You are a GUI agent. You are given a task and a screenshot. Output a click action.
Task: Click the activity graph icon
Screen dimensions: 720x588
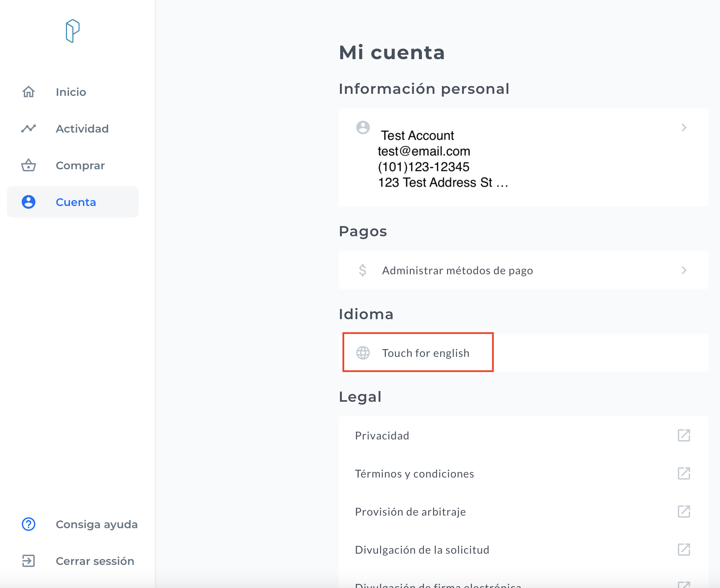(29, 128)
